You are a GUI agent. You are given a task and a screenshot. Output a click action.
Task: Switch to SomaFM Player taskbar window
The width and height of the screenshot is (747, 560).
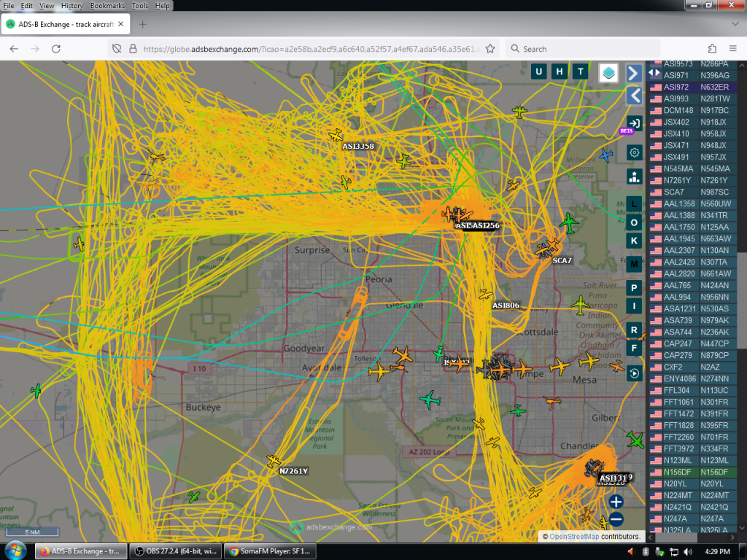(x=270, y=551)
